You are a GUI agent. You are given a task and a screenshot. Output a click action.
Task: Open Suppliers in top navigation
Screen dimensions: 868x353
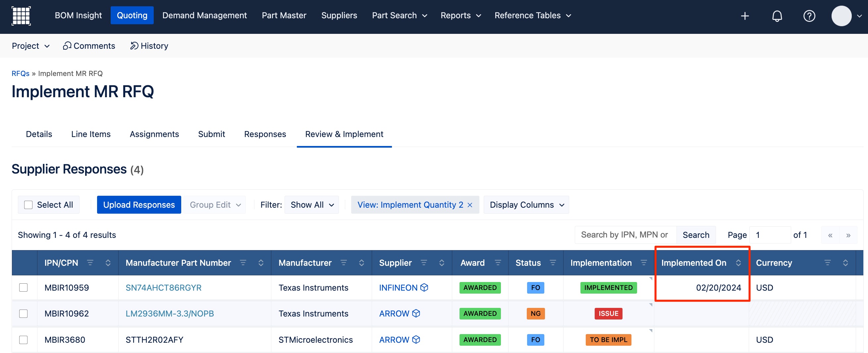339,15
